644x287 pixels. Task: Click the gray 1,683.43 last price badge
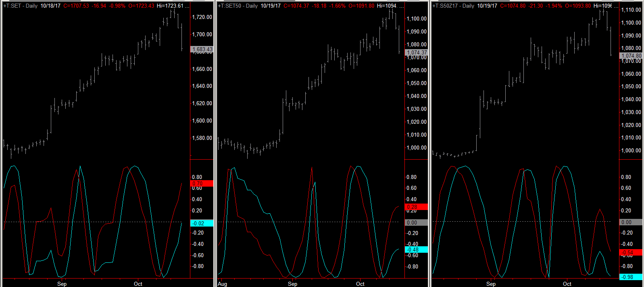(202, 49)
